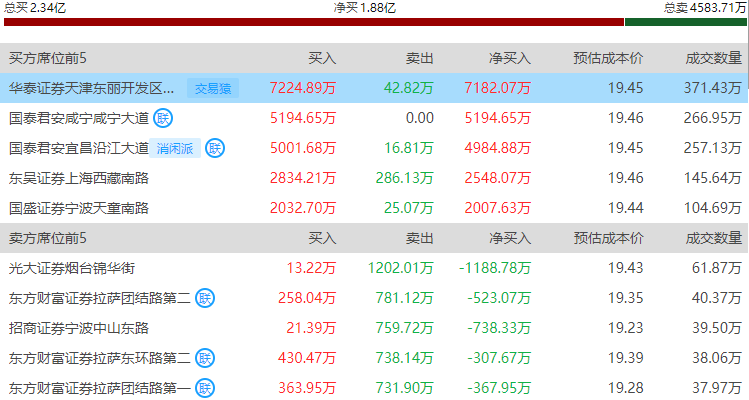The width and height of the screenshot is (749, 400).
Task: Click volume 104.69万
Action: click(x=712, y=208)
